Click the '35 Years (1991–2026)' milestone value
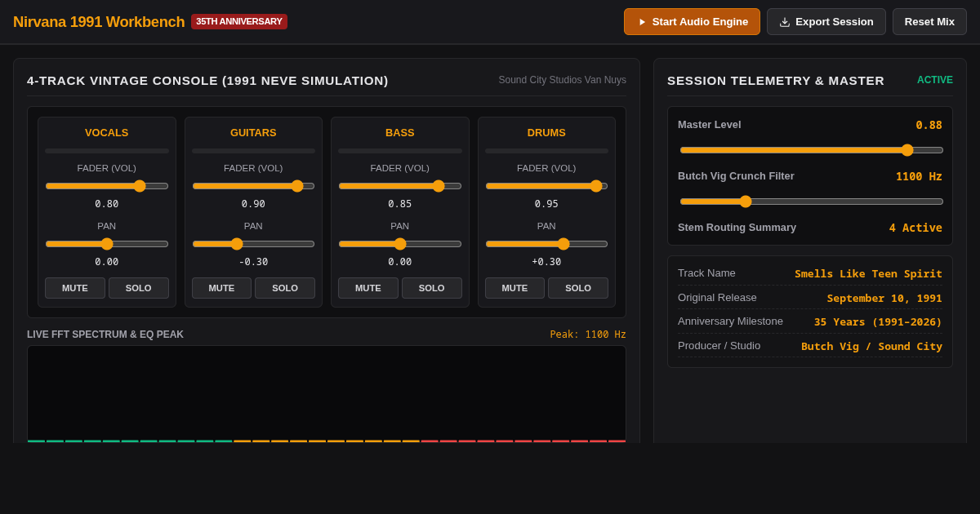The height and width of the screenshot is (514, 980). click(878, 321)
